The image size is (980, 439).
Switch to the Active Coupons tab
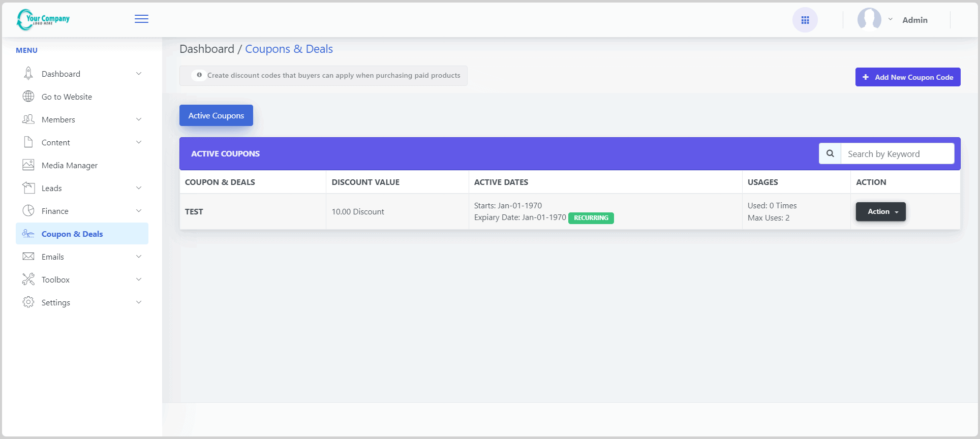(216, 115)
